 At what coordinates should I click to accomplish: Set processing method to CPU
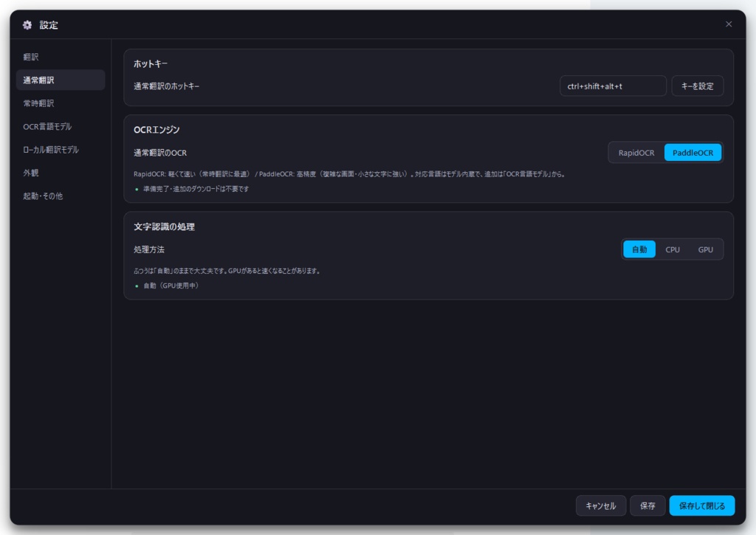tap(673, 249)
